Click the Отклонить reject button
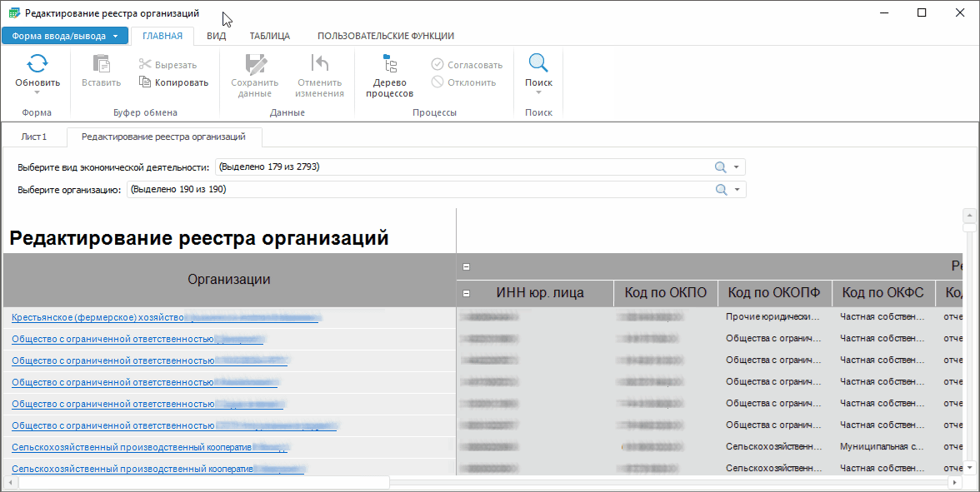The height and width of the screenshot is (492, 980). (x=463, y=82)
